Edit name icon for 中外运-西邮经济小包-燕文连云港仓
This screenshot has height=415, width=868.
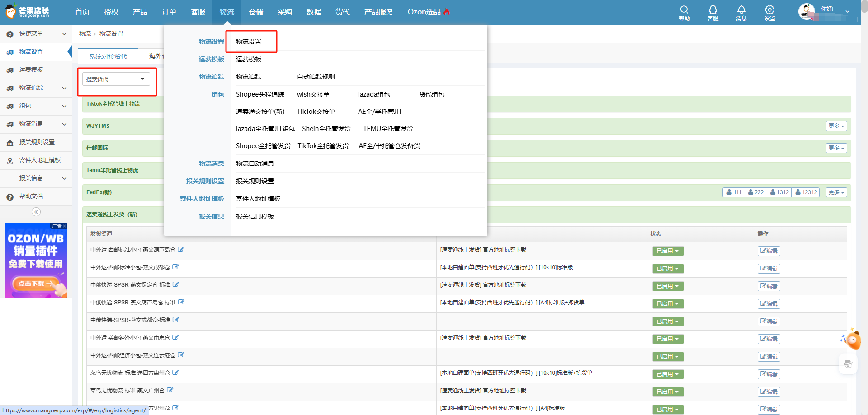click(x=181, y=355)
